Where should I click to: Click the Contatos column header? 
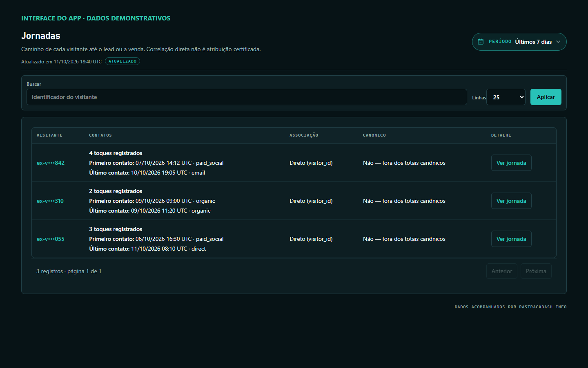tap(100, 135)
